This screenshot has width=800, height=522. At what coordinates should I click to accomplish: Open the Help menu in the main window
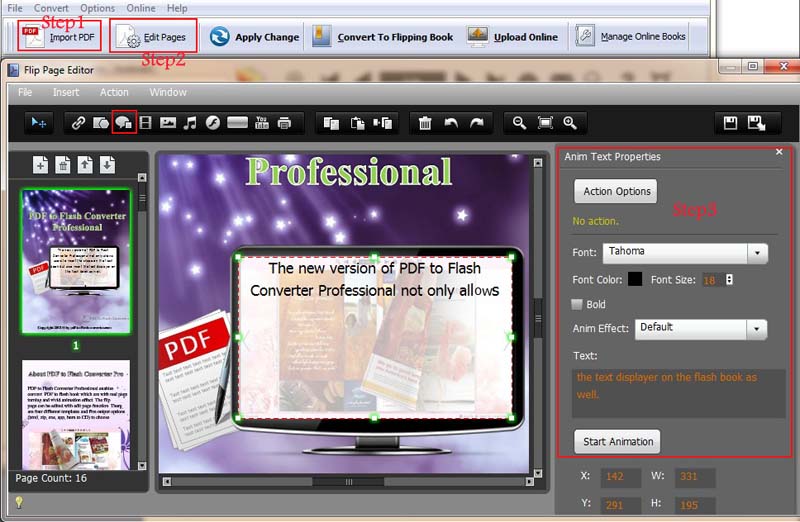[x=177, y=8]
